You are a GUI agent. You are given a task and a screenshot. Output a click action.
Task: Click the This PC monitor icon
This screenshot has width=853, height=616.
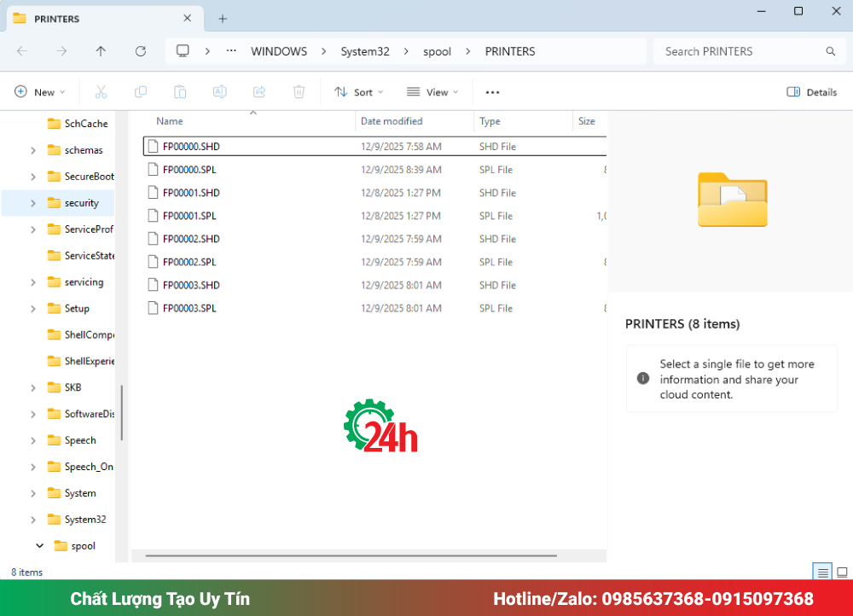(x=183, y=51)
